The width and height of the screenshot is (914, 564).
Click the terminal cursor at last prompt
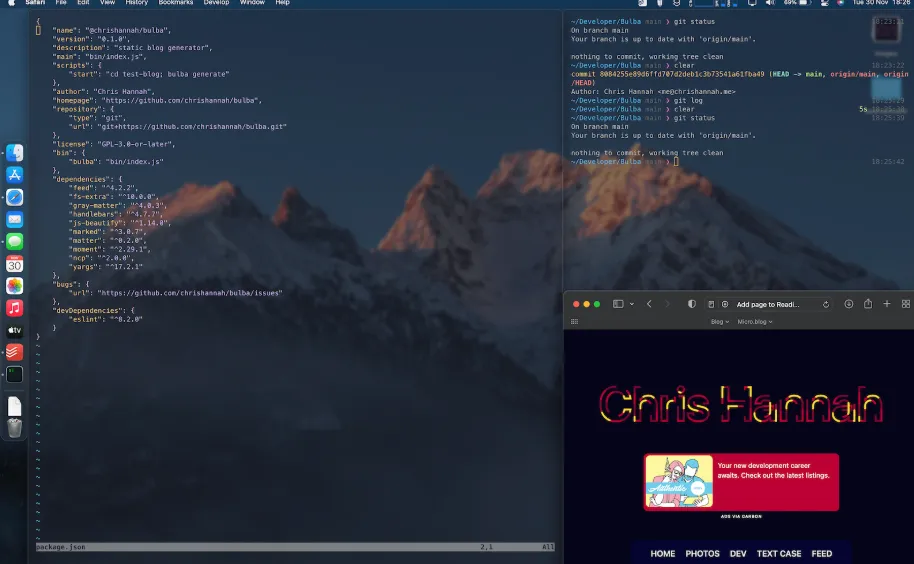[x=676, y=161]
